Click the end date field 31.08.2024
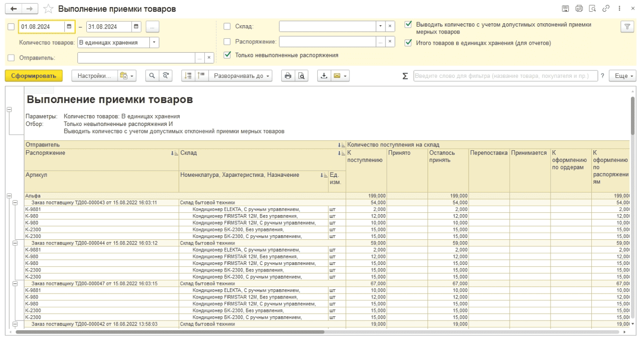The width and height of the screenshot is (644, 341). coord(109,27)
